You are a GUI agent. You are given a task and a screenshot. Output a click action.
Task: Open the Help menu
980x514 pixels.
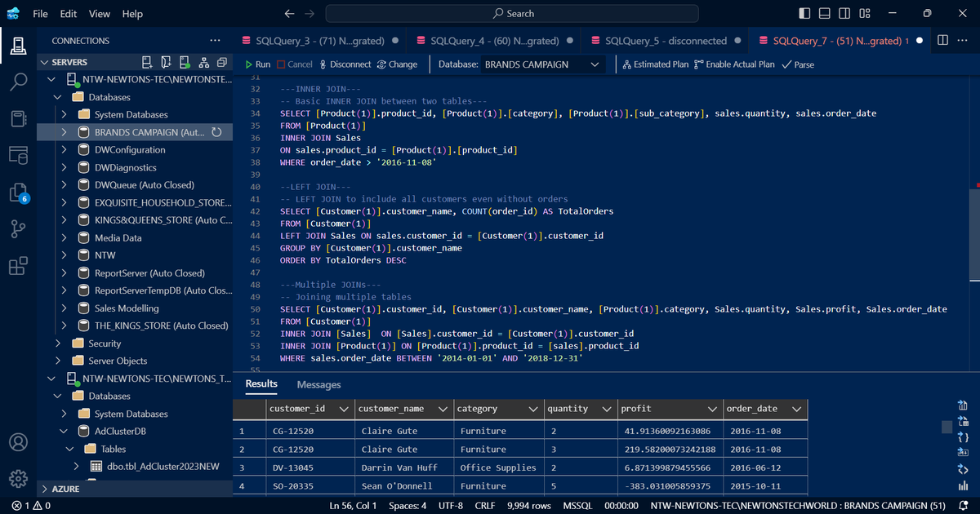(132, 14)
